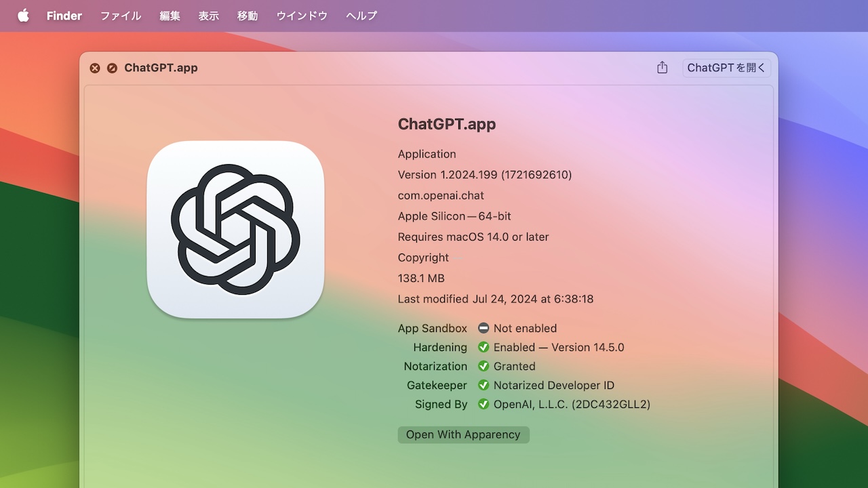Click the Notarization label
This screenshot has height=488, width=868.
435,366
